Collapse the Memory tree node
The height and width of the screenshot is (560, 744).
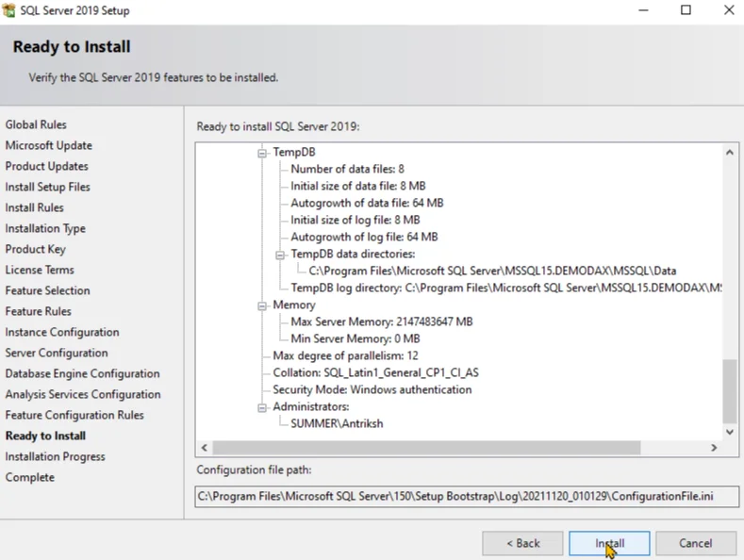pos(262,305)
